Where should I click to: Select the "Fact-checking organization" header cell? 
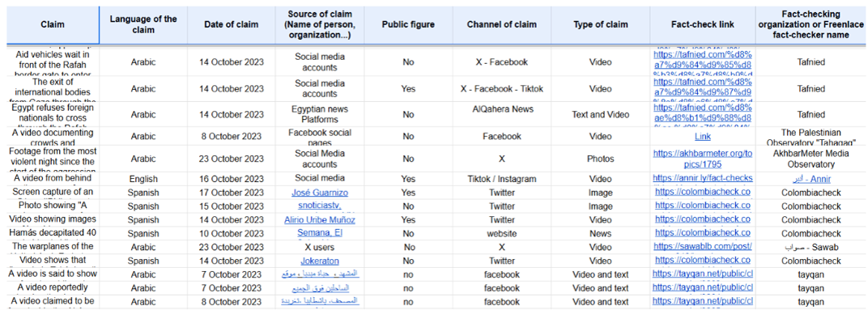click(x=811, y=25)
